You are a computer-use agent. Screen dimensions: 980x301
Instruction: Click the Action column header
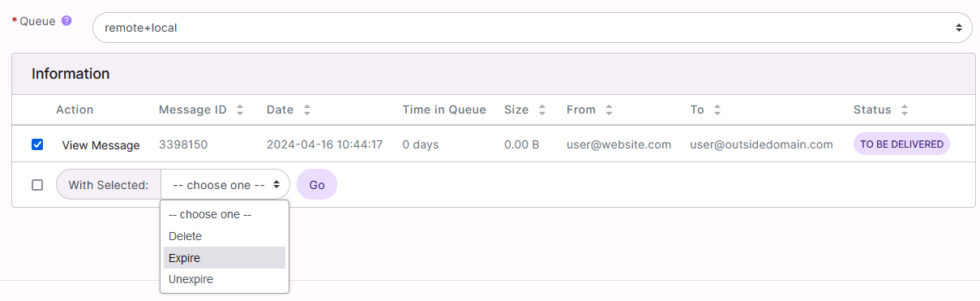(x=75, y=110)
